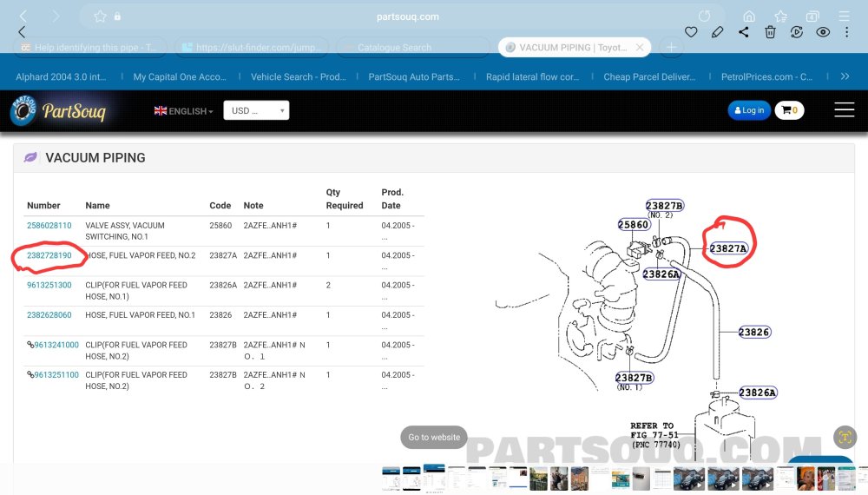
Task: Open My Capital One Account bookmark
Action: point(180,77)
